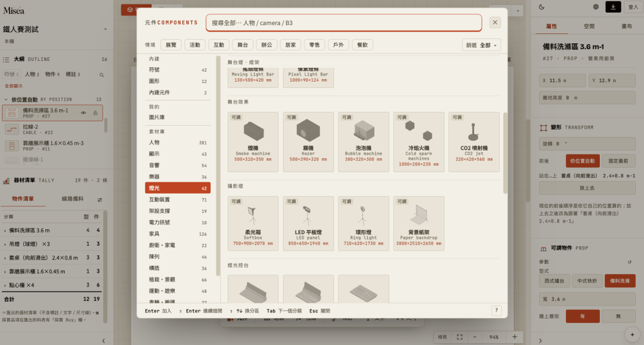Open the 圖形 category
644x345 pixels.
(177, 81)
